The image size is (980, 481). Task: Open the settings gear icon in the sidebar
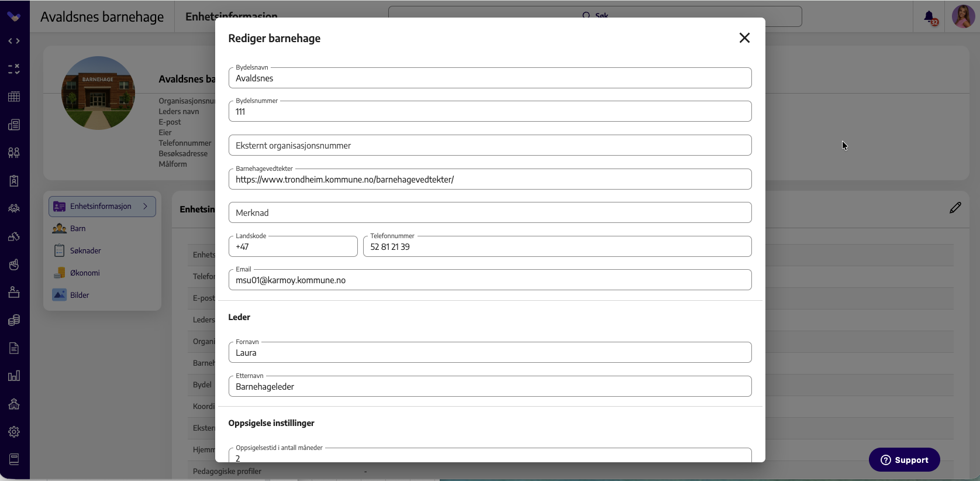pos(14,432)
